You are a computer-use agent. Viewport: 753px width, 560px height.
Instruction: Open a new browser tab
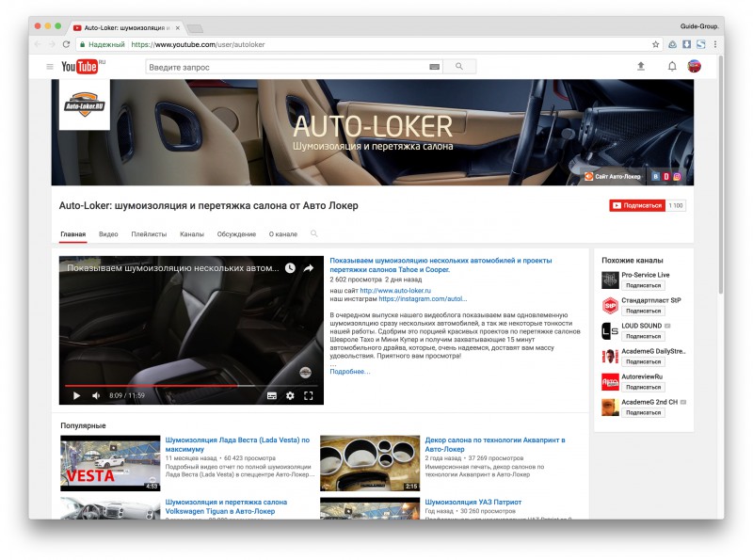(195, 28)
